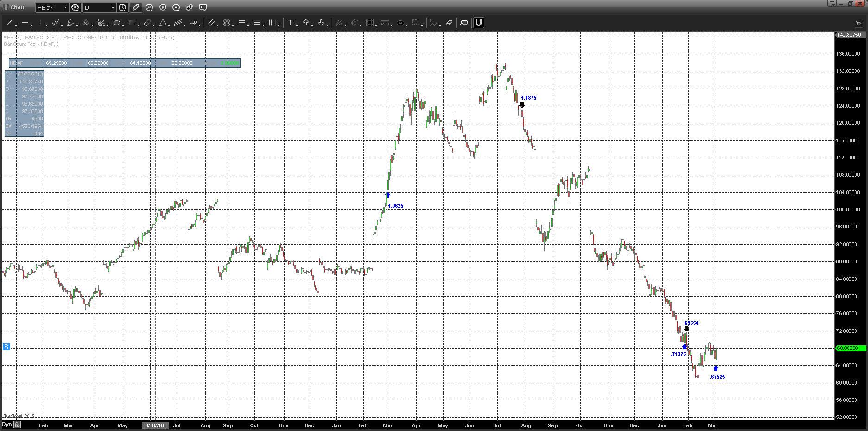This screenshot has width=868, height=431.
Task: Click the green 68.00000 price marker
Action: tap(849, 348)
